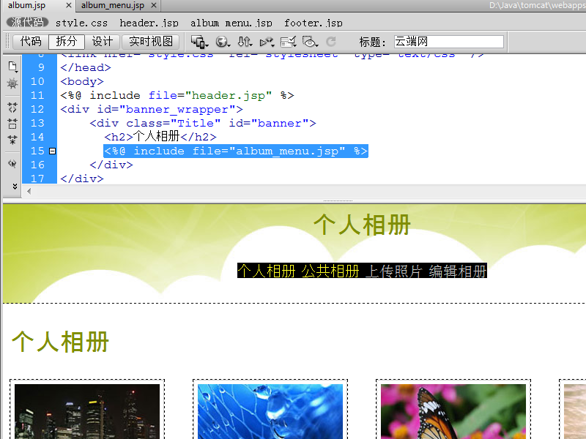Open related file header.jsp

(149, 23)
